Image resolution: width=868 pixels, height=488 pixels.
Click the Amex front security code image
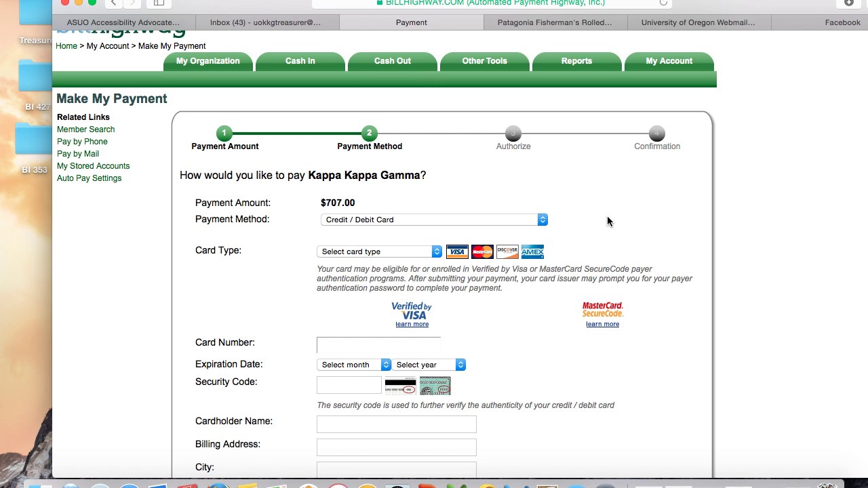coord(435,386)
